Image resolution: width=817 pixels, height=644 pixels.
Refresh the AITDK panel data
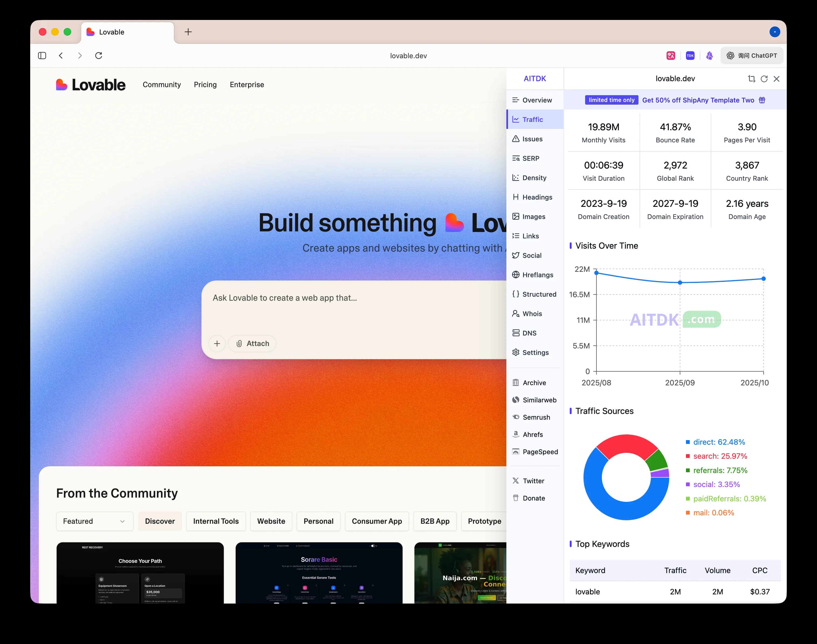click(x=764, y=79)
